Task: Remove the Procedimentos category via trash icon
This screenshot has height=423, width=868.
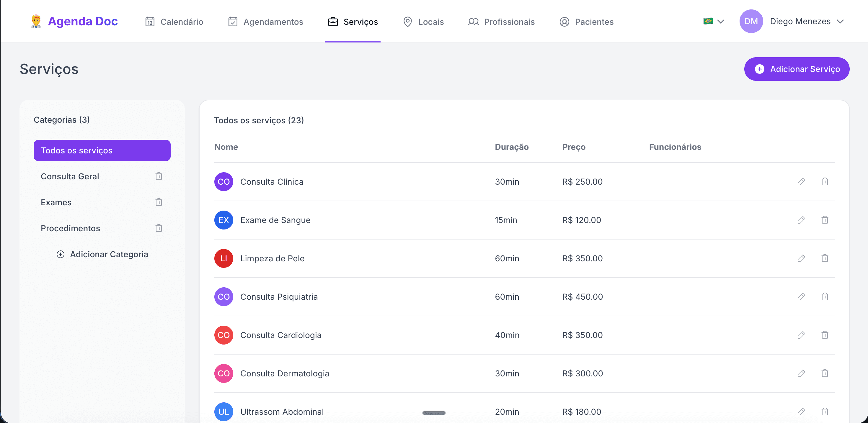Action: 159,228
